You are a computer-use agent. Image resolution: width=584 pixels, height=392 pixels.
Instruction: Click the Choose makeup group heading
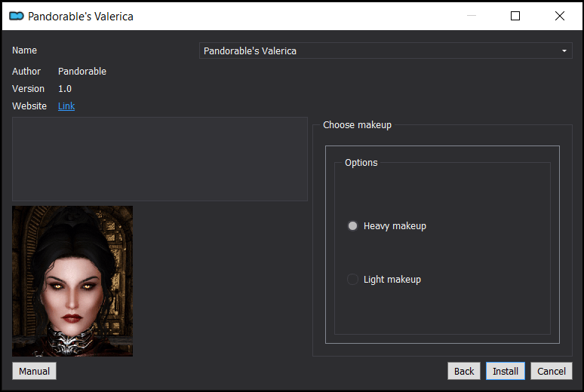click(357, 124)
